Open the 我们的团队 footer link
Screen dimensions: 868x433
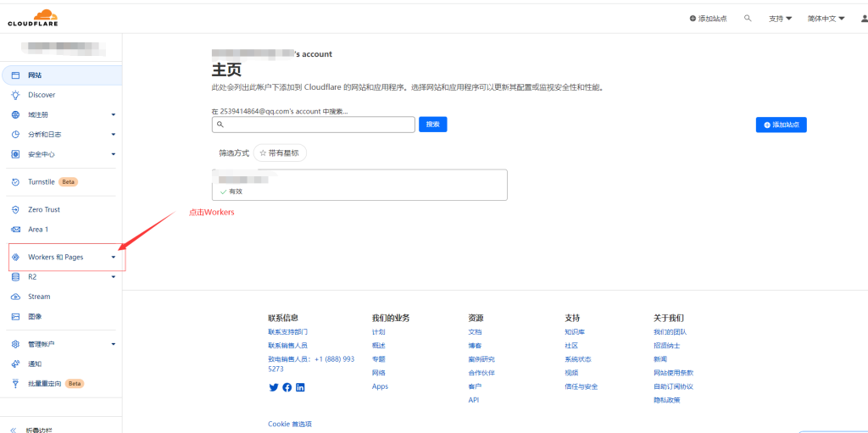point(670,332)
